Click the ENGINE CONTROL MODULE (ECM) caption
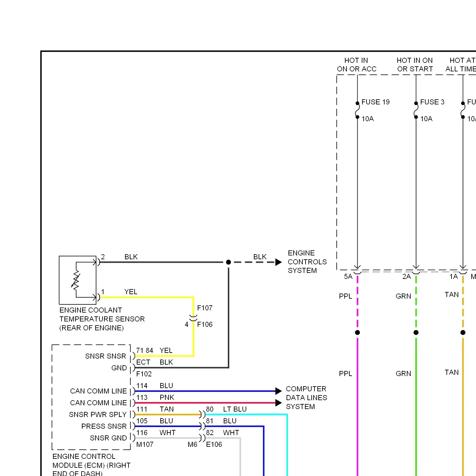Screen dimensions: 476x476 pos(91,465)
